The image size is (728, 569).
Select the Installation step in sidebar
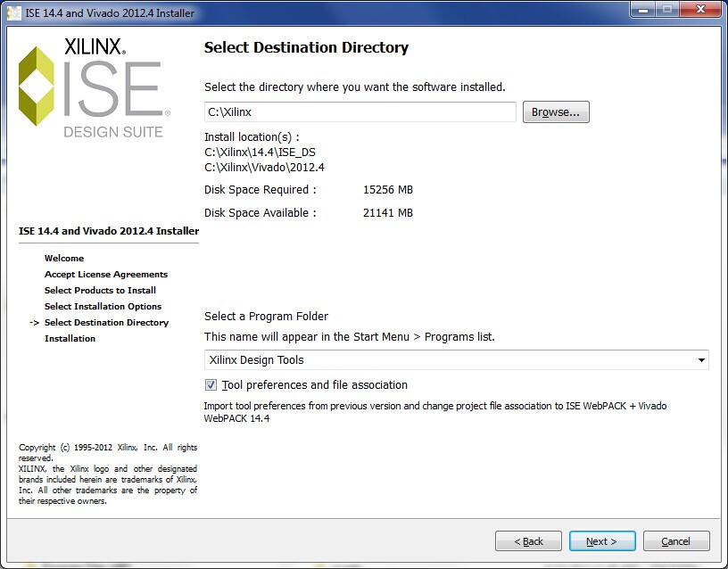point(70,339)
